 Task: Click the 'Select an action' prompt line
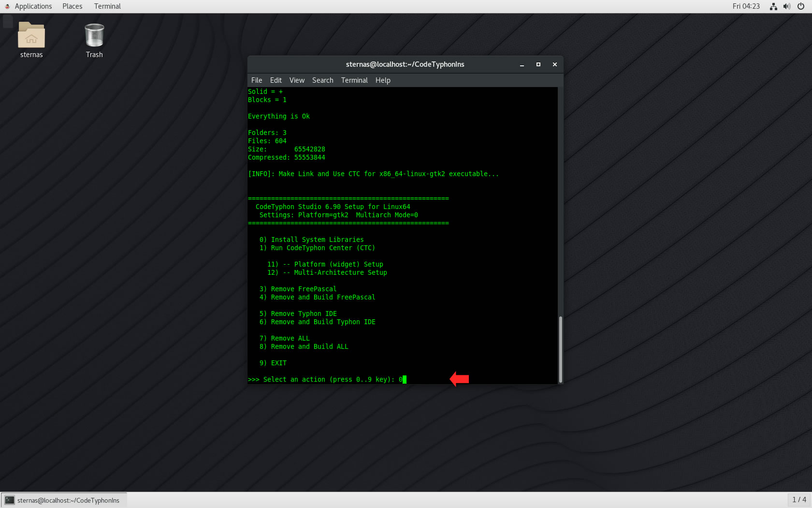tap(327, 379)
